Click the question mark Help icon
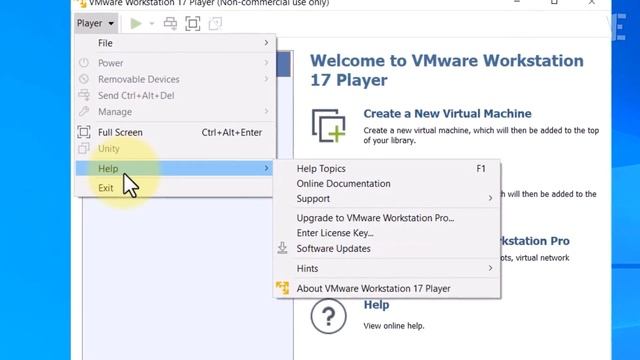Viewport: 640px width, 360px height. pos(329,316)
